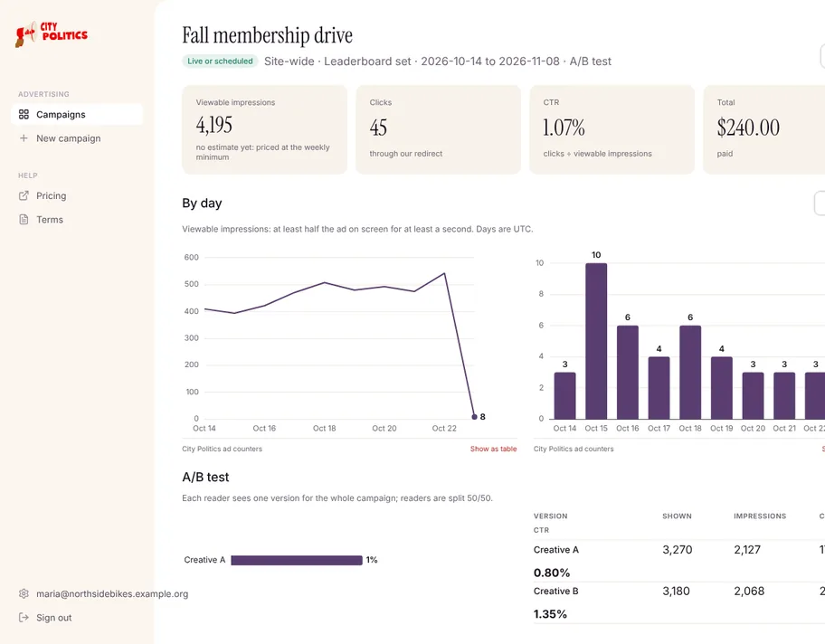Click the Oct 17 bar with 4 clicks
Screen dimensions: 825x644
[659, 388]
